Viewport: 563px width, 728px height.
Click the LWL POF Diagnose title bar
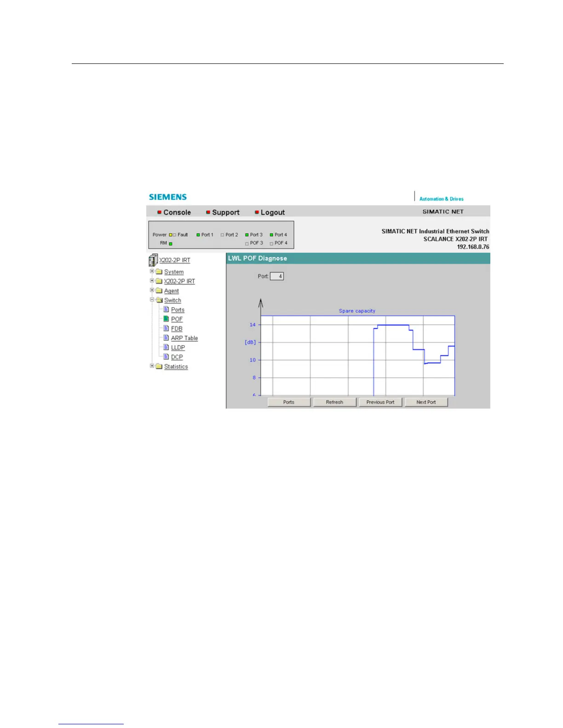click(358, 258)
